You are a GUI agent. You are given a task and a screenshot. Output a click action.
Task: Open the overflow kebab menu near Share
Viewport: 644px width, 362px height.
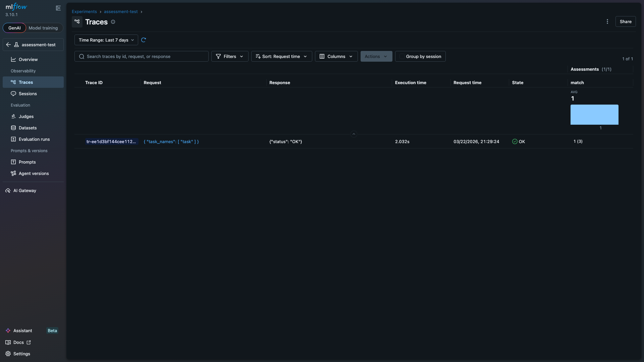point(607,21)
